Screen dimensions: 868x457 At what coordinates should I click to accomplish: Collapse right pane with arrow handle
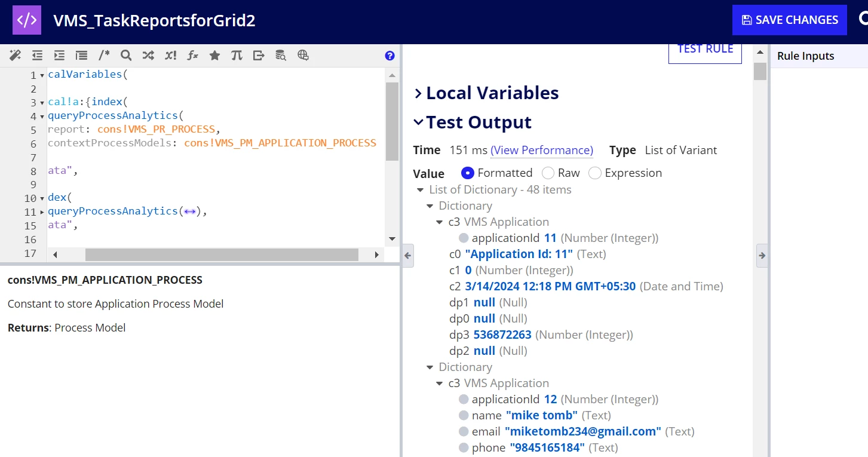(x=762, y=256)
